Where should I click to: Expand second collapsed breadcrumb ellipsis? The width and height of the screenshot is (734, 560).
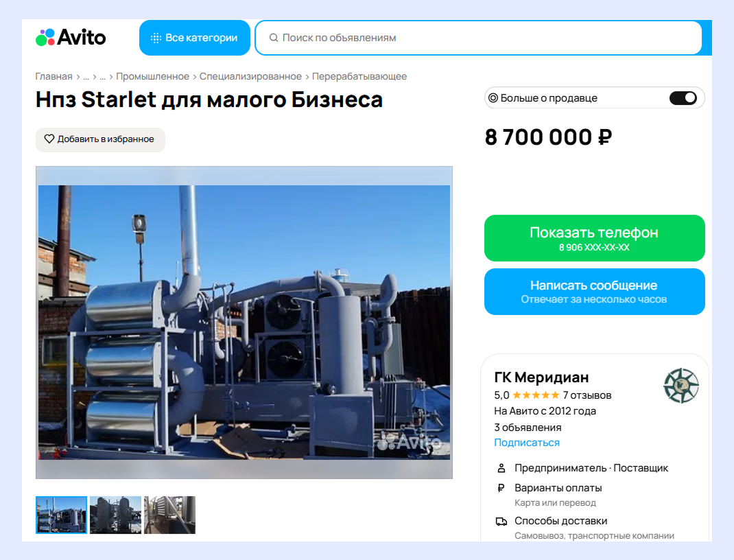[102, 78]
